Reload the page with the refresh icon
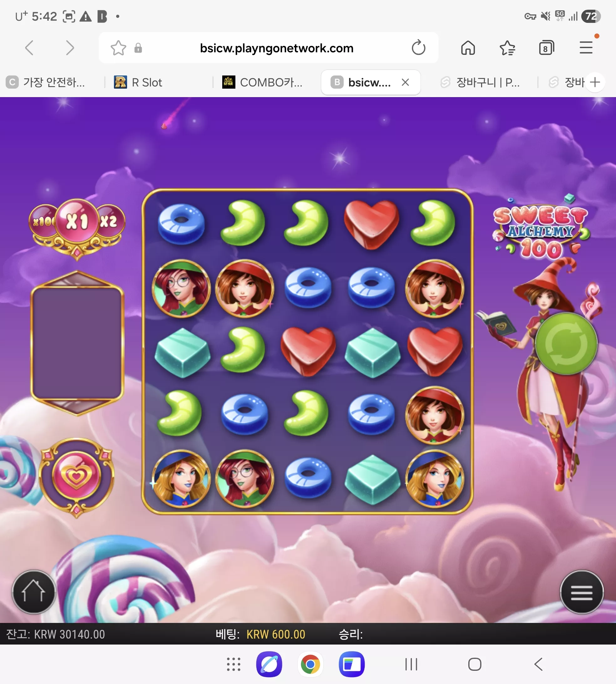616x684 pixels. tap(418, 48)
